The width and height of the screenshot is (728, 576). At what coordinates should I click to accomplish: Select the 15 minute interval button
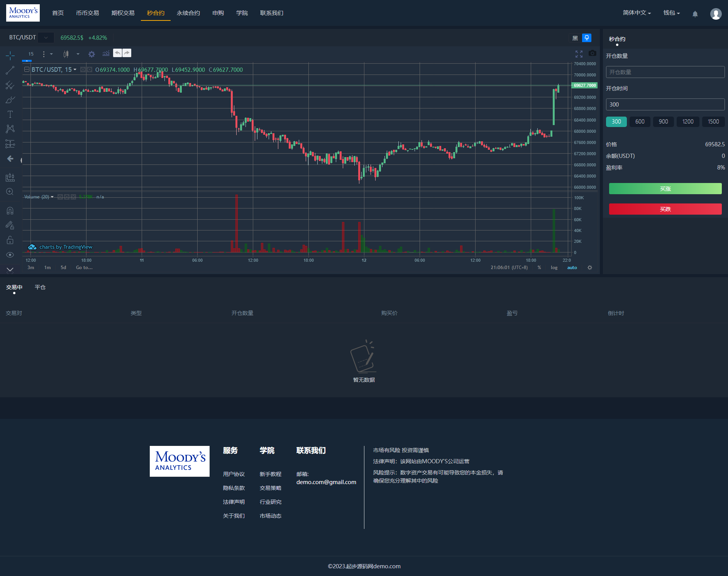pos(31,54)
